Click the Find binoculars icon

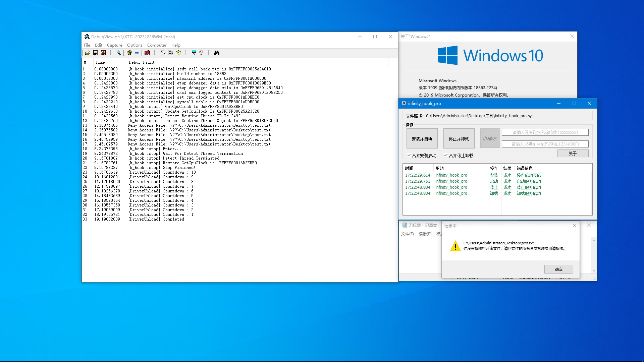pyautogui.click(x=217, y=53)
